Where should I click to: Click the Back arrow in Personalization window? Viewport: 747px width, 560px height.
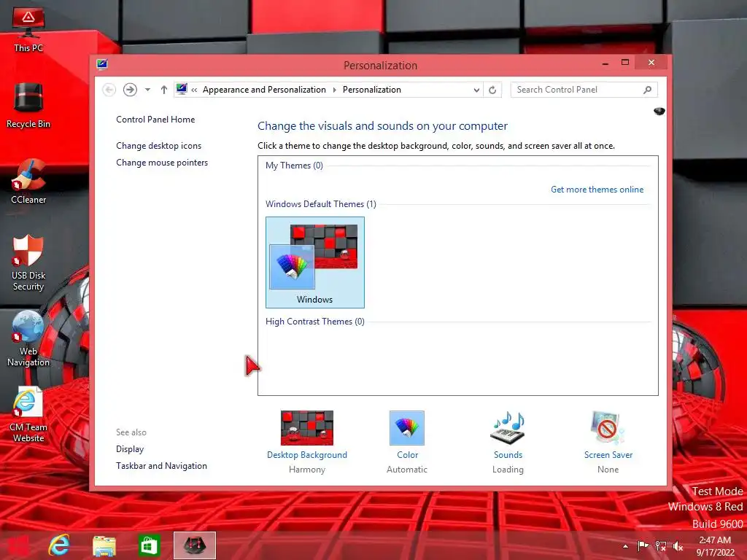(109, 90)
